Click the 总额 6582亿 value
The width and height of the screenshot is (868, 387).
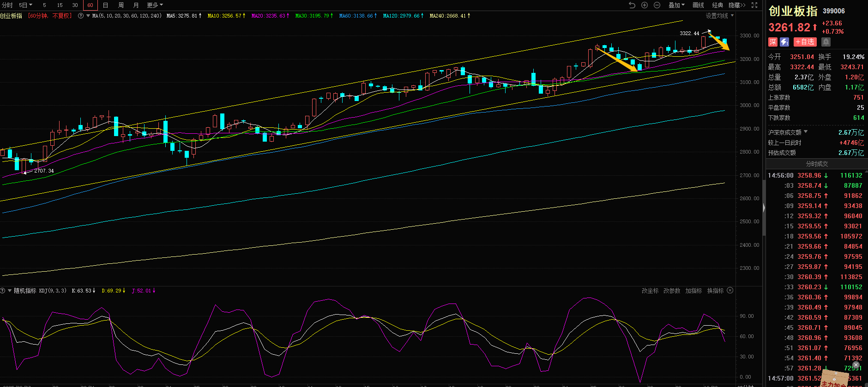coord(803,87)
